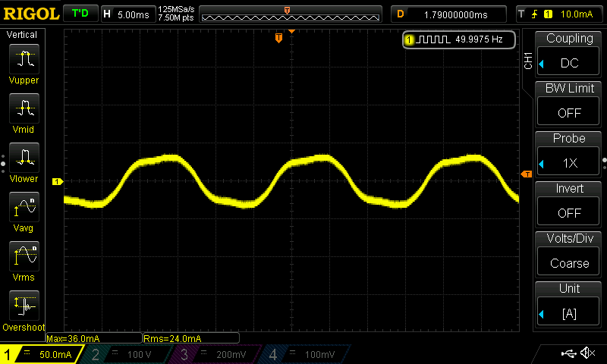Image resolution: width=607 pixels, height=364 pixels.
Task: Click the muted speaker sound icon
Action: pyautogui.click(x=587, y=353)
